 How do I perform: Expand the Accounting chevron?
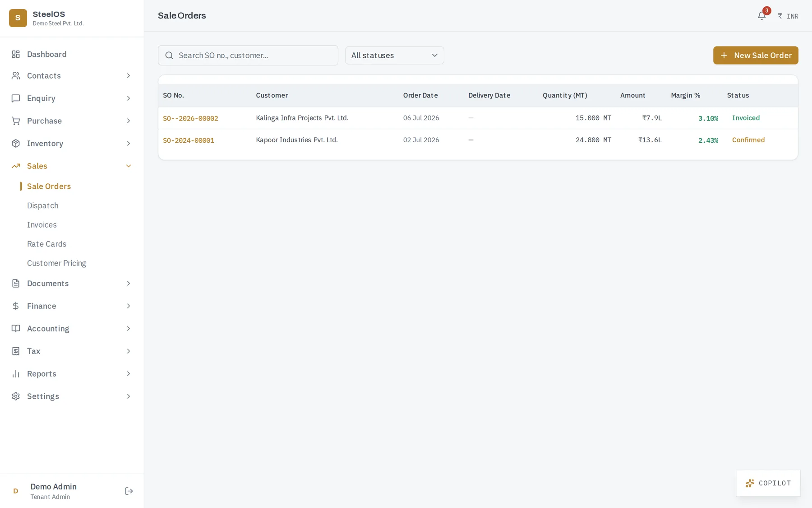129,328
